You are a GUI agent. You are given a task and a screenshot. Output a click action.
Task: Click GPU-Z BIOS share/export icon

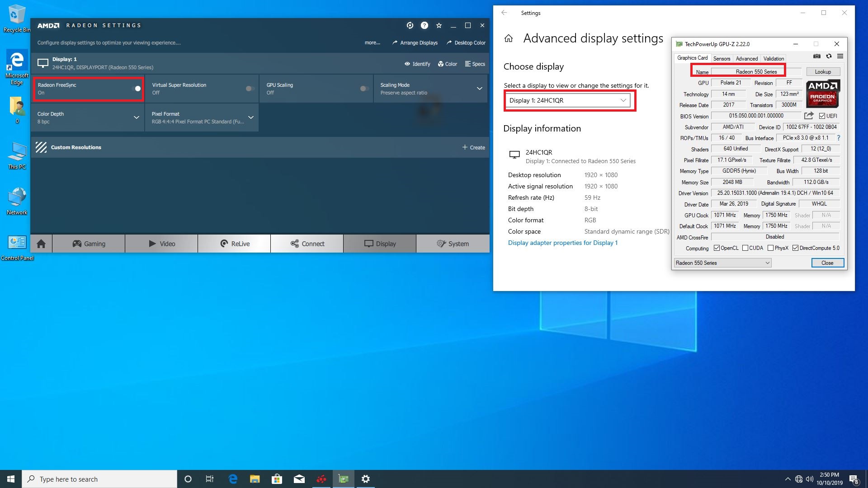coord(809,116)
